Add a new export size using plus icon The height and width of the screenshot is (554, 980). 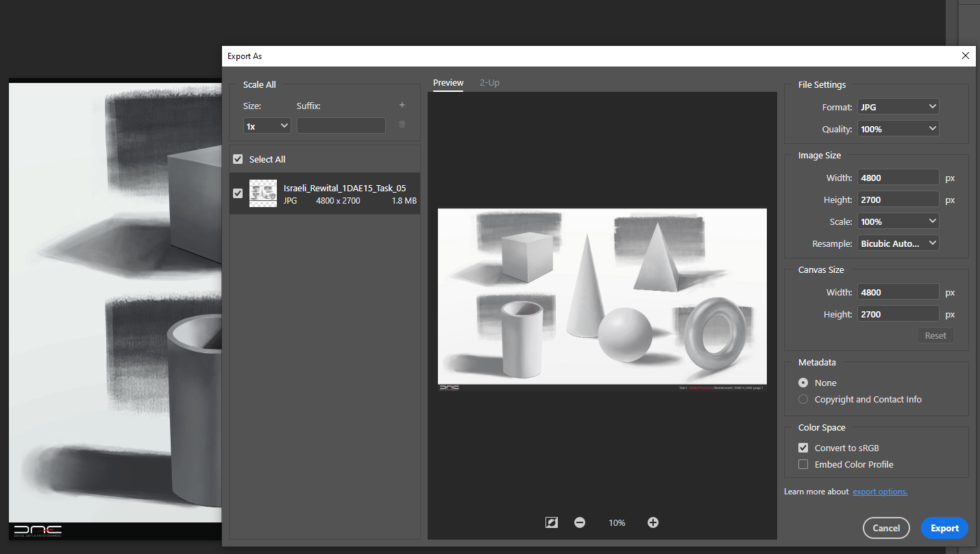[x=402, y=104]
